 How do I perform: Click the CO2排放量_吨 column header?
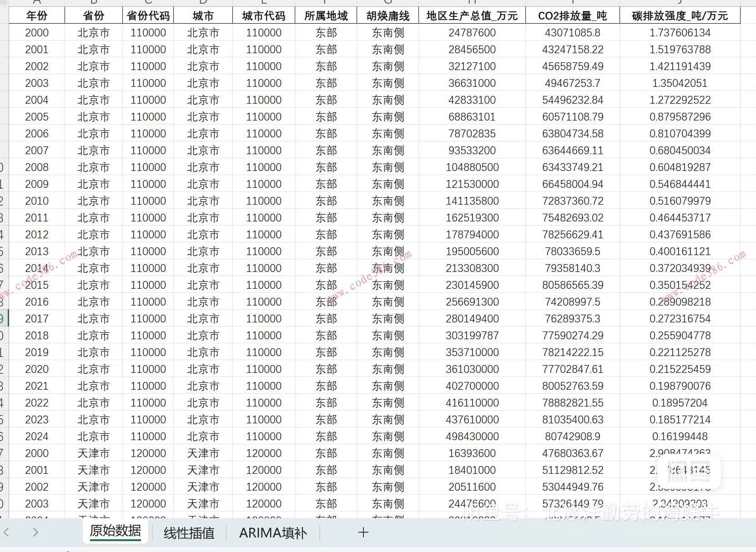coord(573,15)
